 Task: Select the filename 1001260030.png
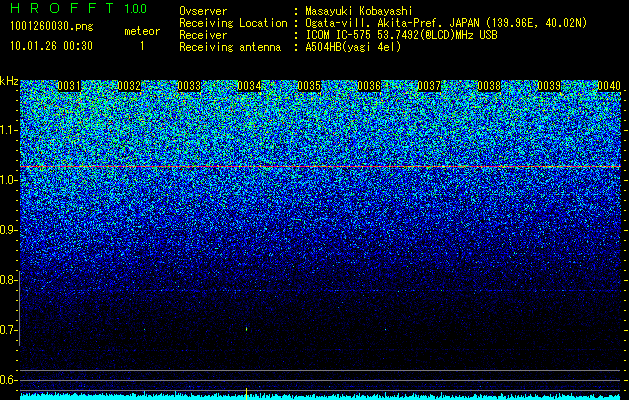(x=51, y=27)
